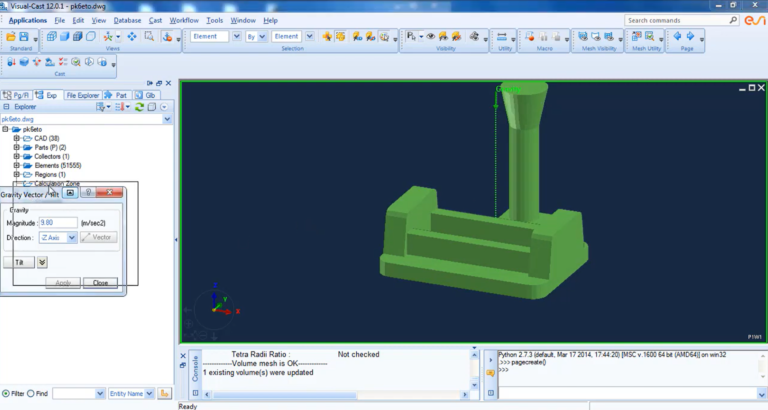Image resolution: width=768 pixels, height=410 pixels.
Task: Expand the Collectors (1) tree node
Action: [16, 156]
